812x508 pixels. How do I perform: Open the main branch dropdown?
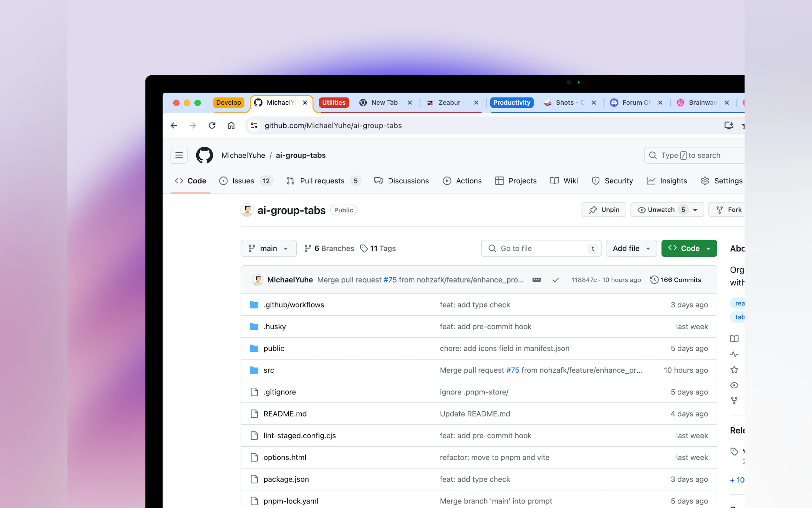pos(269,248)
